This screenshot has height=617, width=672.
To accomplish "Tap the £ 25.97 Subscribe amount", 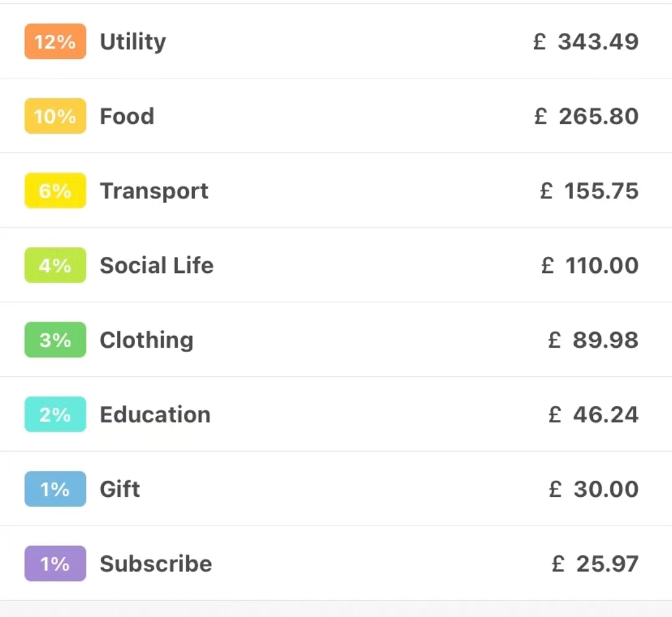I will click(595, 564).
